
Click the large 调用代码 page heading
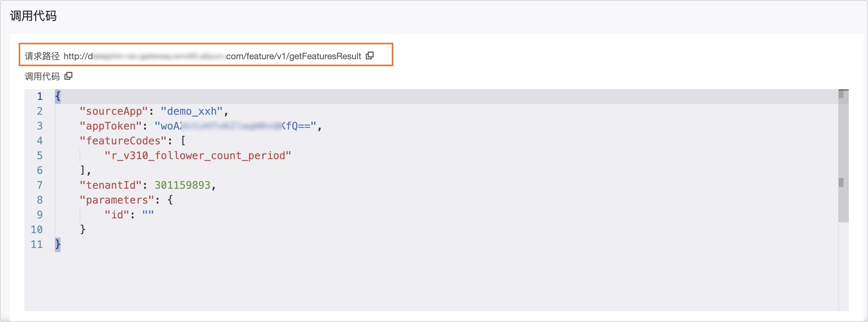coord(33,16)
